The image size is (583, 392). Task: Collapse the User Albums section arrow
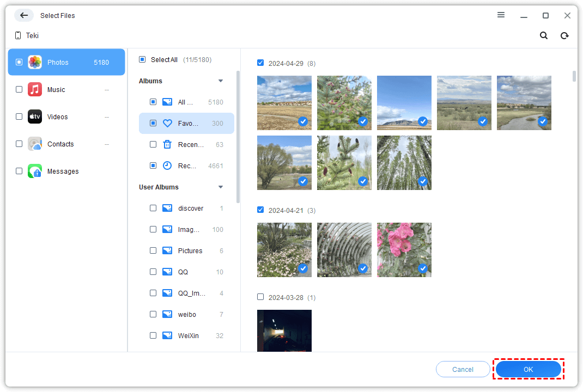[x=221, y=187]
